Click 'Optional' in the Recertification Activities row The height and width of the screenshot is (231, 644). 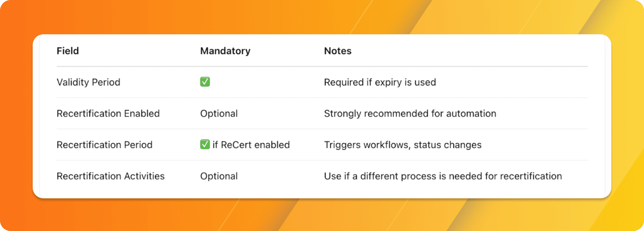(219, 176)
